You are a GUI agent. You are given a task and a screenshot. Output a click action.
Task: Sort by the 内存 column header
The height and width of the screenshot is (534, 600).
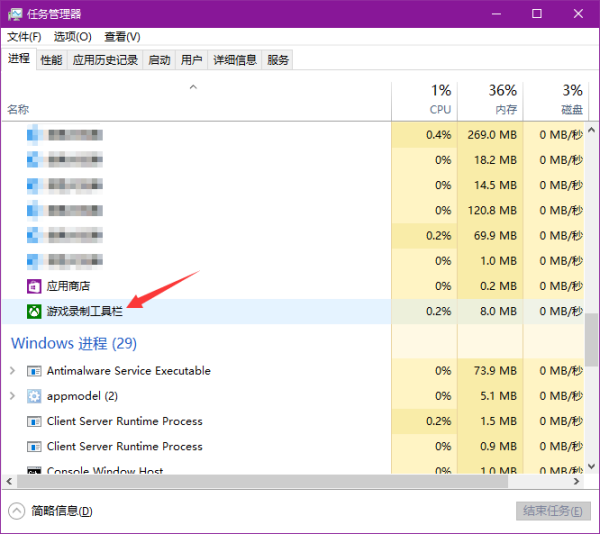[490, 101]
